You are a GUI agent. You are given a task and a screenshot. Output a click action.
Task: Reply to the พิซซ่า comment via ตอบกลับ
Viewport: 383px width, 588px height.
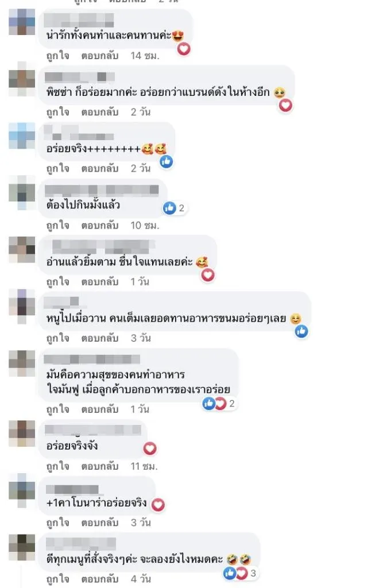[100, 112]
